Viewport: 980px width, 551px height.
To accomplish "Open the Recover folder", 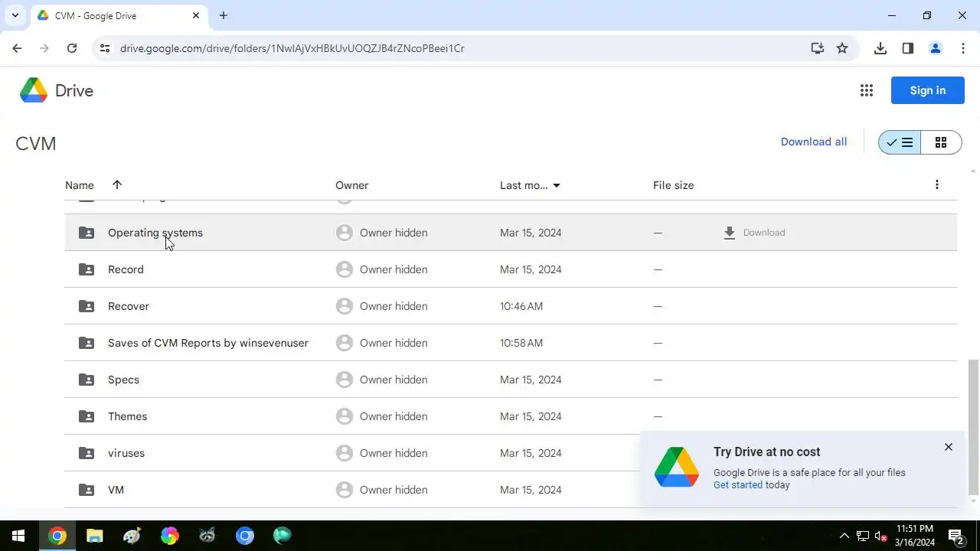I will click(129, 306).
